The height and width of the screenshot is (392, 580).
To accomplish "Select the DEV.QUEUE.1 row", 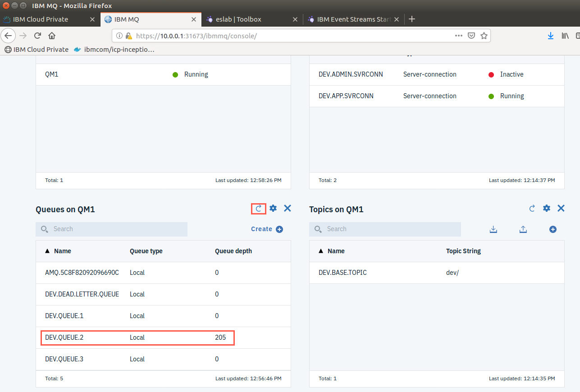I will [163, 316].
